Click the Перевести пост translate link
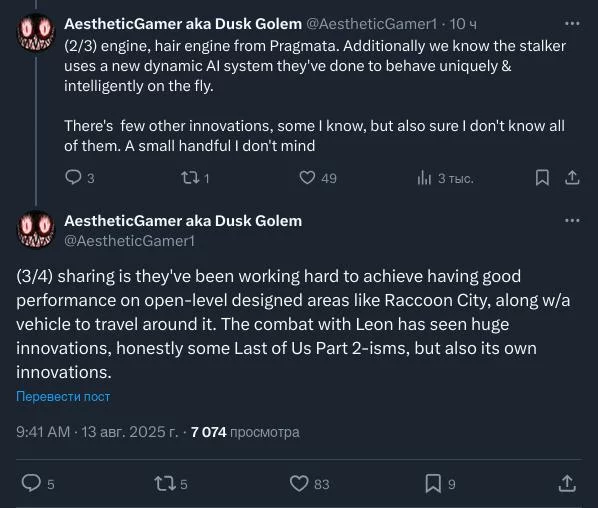The width and height of the screenshot is (598, 508). (x=63, y=397)
